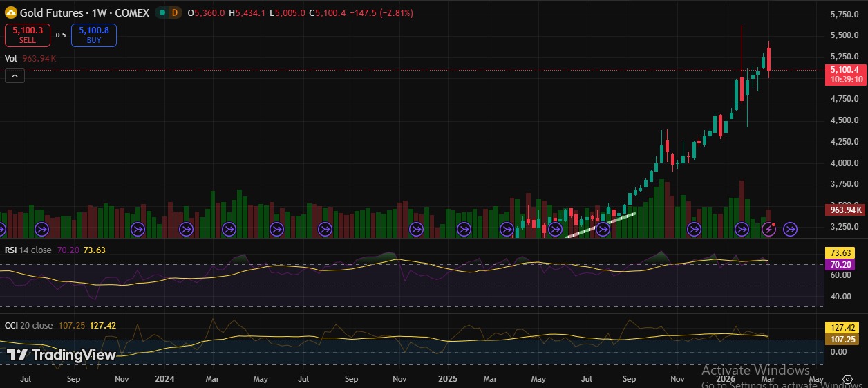Click the 5,100.4 current price label on axis
The width and height of the screenshot is (868, 388).
click(x=845, y=70)
